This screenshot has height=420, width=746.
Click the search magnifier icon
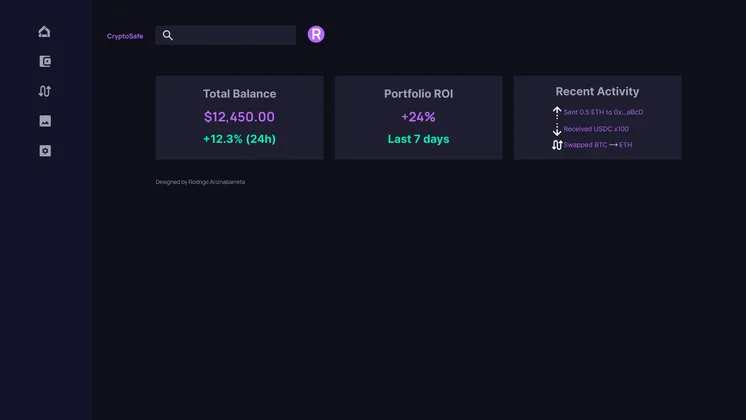click(167, 35)
